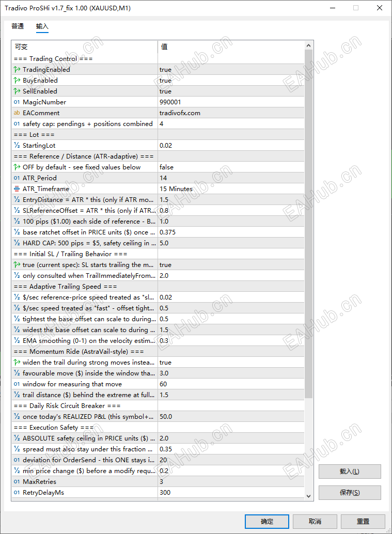Switch to the 输入 tab

42,26
